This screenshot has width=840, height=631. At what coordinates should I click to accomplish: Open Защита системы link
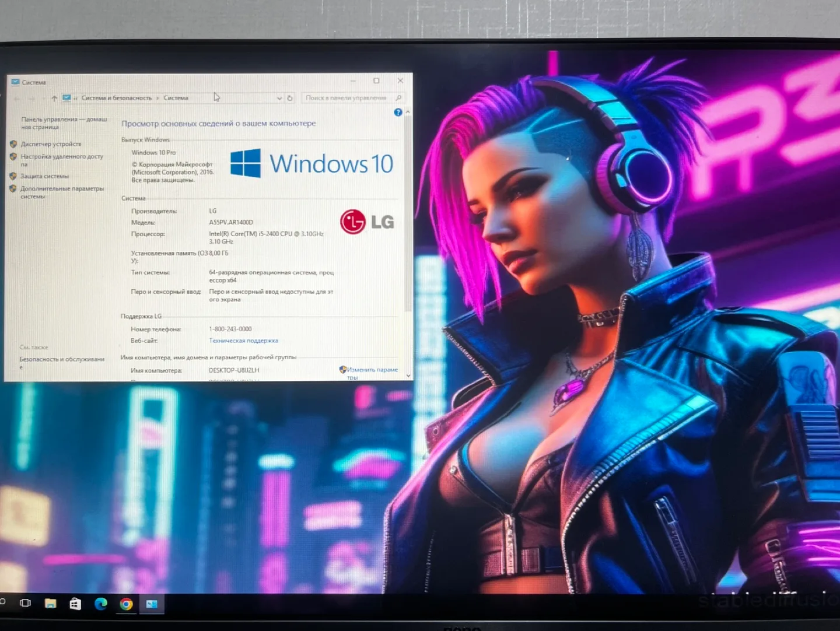pyautogui.click(x=44, y=176)
